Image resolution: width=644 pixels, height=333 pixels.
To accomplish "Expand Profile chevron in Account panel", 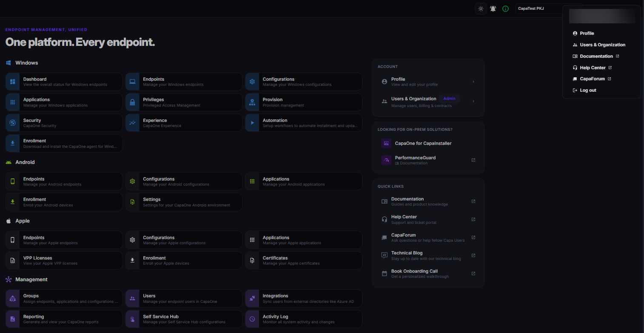I will coord(473,82).
